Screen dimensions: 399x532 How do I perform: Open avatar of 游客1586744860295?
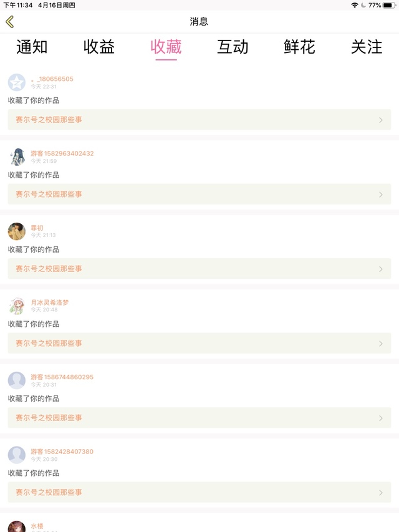point(17,380)
